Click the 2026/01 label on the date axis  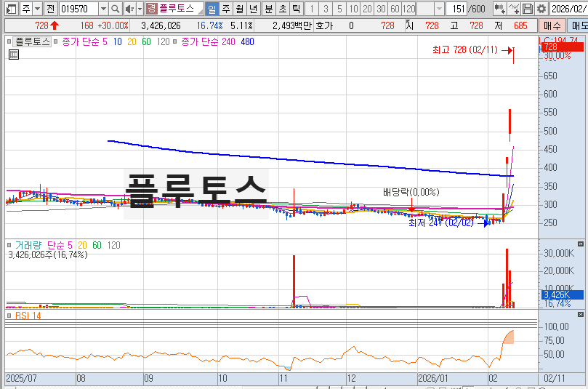432,378
